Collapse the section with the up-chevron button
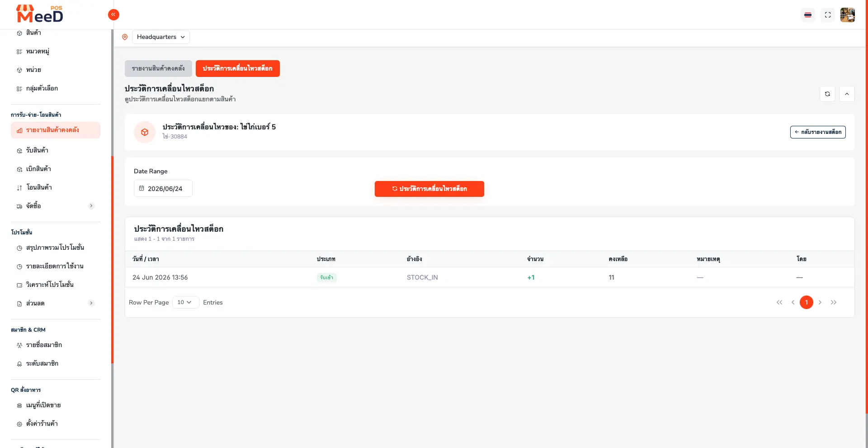Screen dimensions: 868x448 pyautogui.click(x=847, y=94)
